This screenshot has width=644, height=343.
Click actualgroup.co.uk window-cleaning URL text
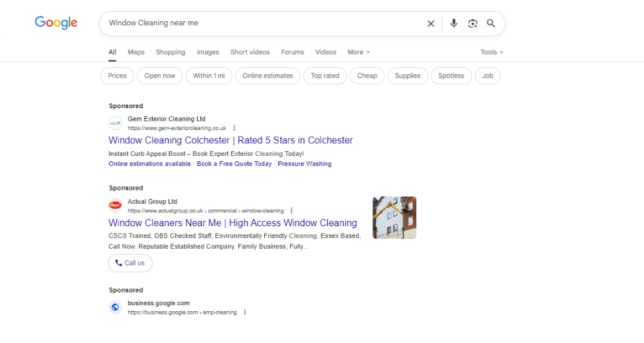205,210
